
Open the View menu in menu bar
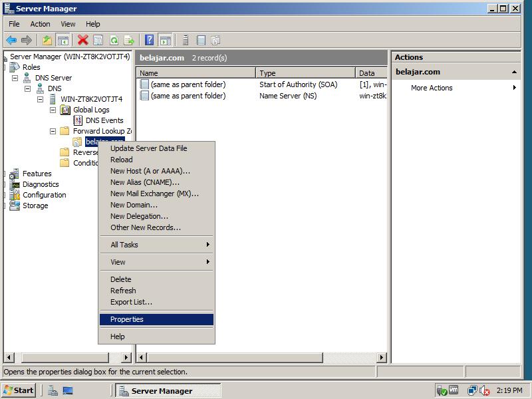click(x=68, y=24)
